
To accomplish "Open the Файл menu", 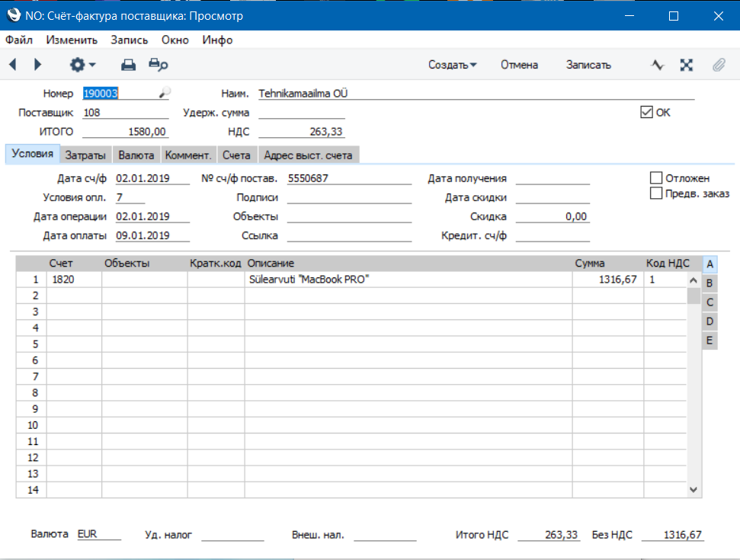I will click(x=19, y=40).
